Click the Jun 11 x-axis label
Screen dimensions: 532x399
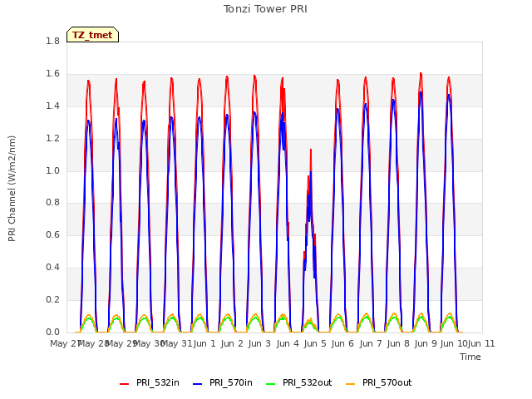(481, 343)
